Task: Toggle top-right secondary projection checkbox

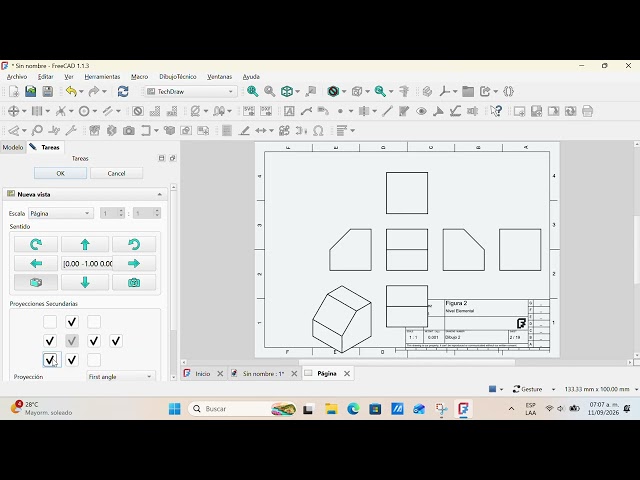Action: click(94, 322)
